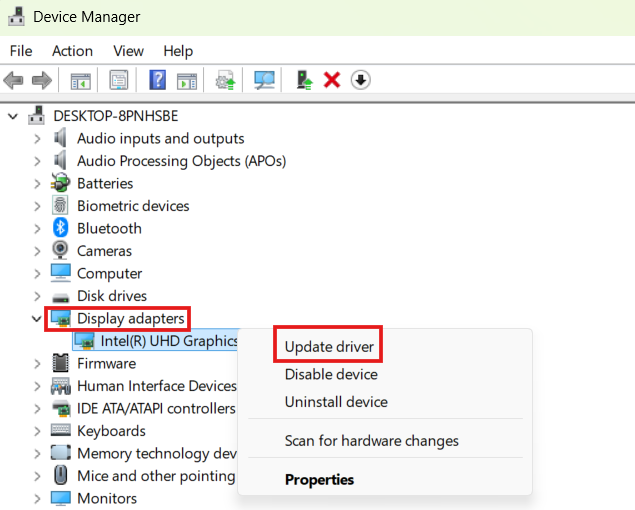Click the Back arrow toolbar button

pyautogui.click(x=13, y=80)
